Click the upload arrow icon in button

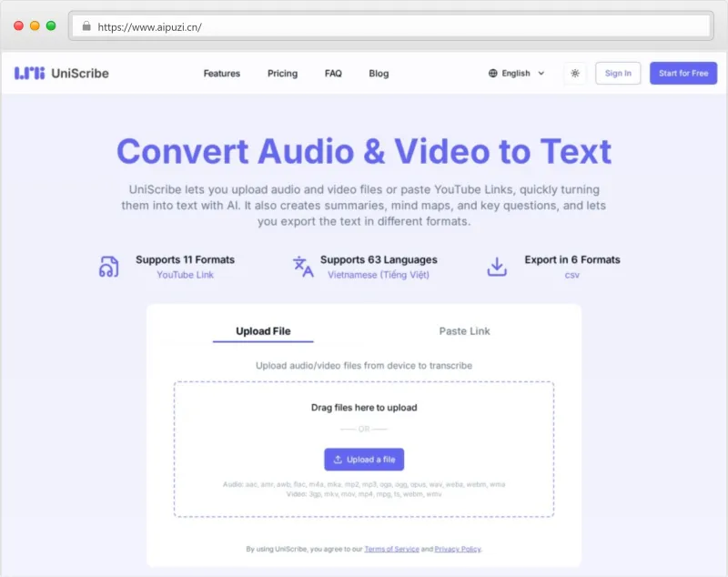click(338, 460)
